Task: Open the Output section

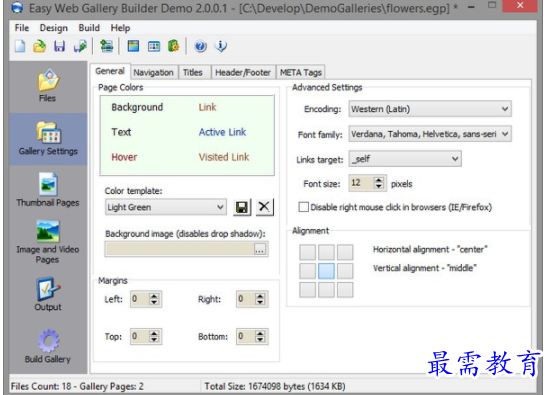Action: coord(48,294)
